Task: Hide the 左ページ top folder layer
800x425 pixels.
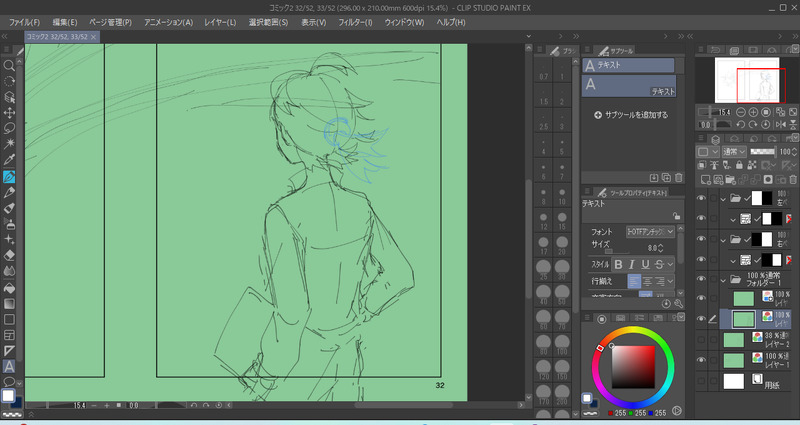Action: point(701,197)
